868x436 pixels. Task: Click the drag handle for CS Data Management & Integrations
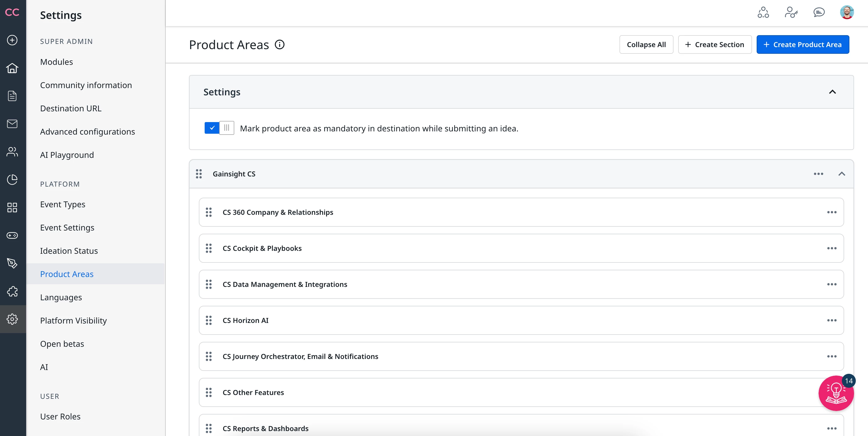tap(209, 284)
